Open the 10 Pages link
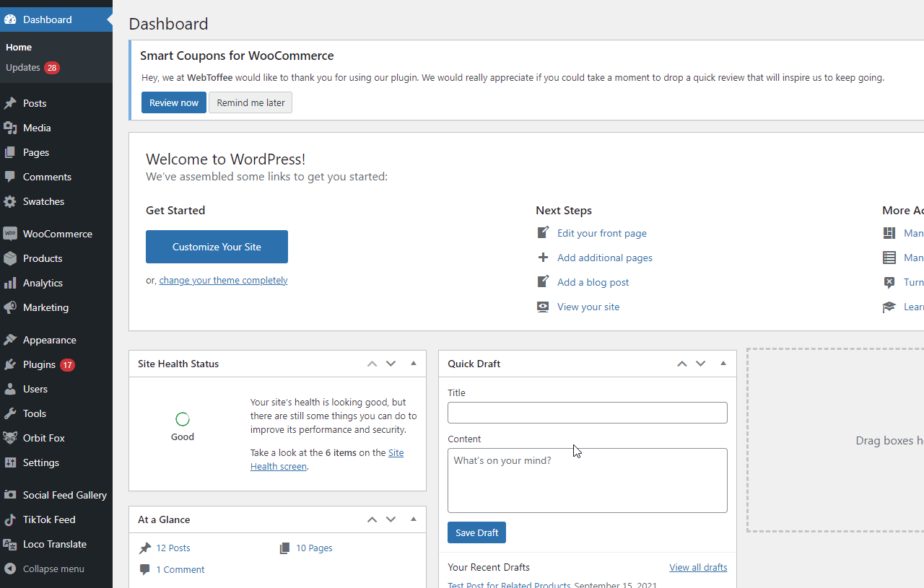Screen dimensions: 924x588 coord(314,548)
